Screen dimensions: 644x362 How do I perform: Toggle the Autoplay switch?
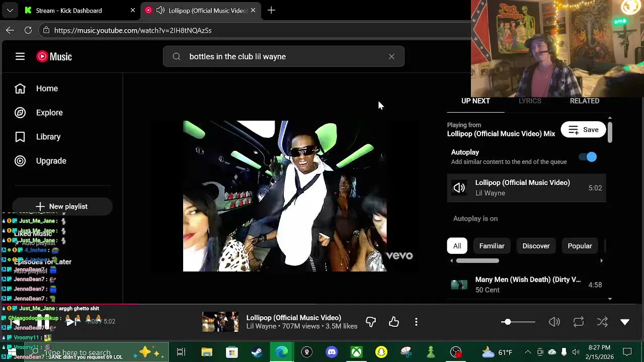point(588,157)
